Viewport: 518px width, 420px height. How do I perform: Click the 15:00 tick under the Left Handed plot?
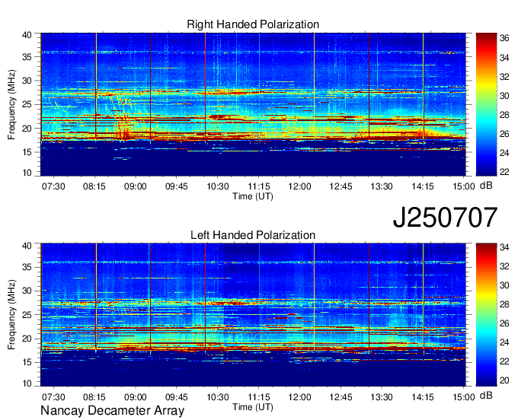464,397
